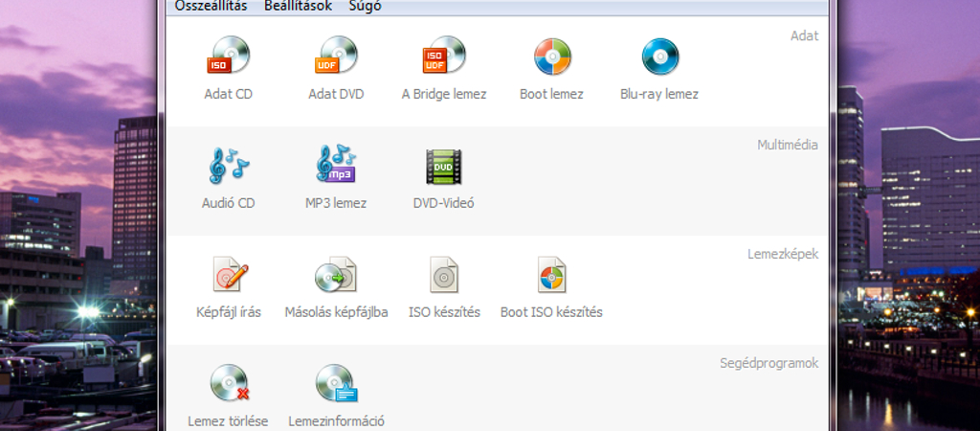Click the DVD-Videó label

point(444,203)
